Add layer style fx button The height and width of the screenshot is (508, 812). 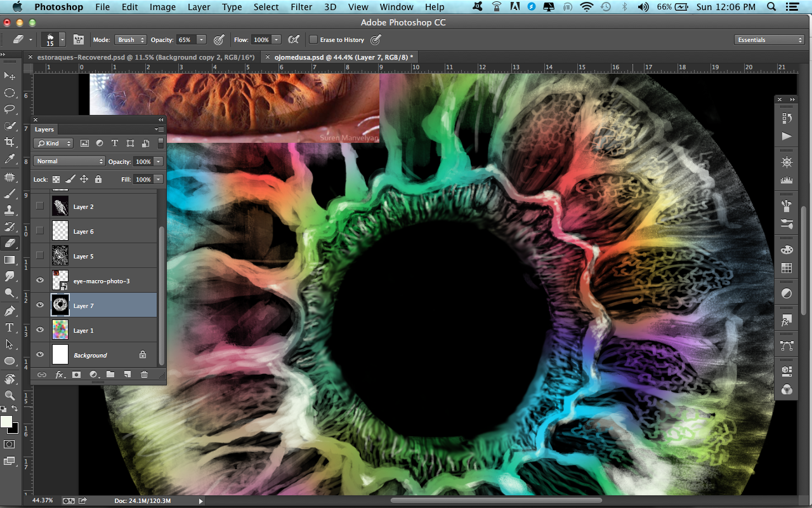[60, 375]
